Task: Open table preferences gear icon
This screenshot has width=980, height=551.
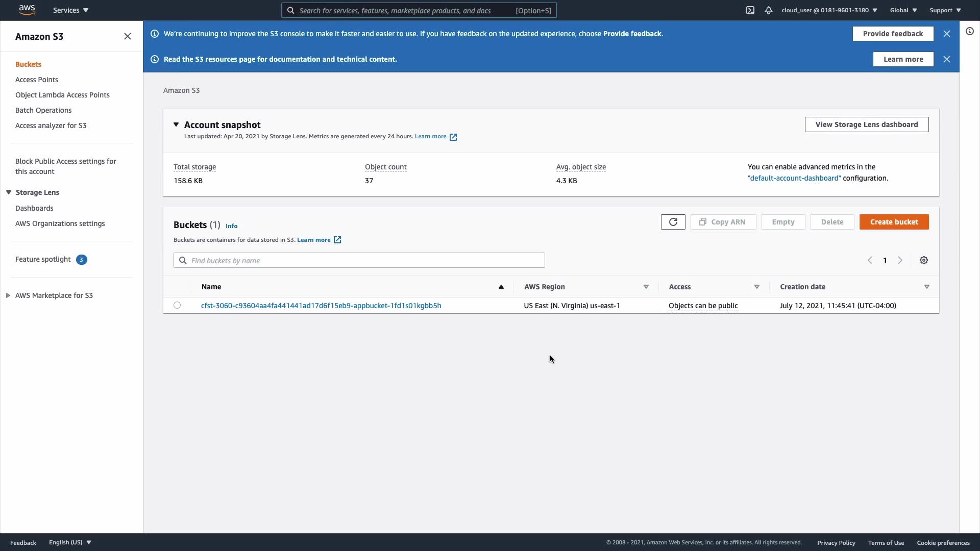Action: (923, 260)
